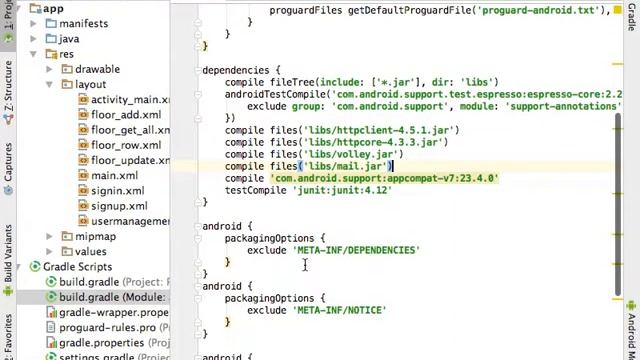Screen dimensions: 640x360
Task: Open the Favorites side panel tab
Action: click(8, 336)
